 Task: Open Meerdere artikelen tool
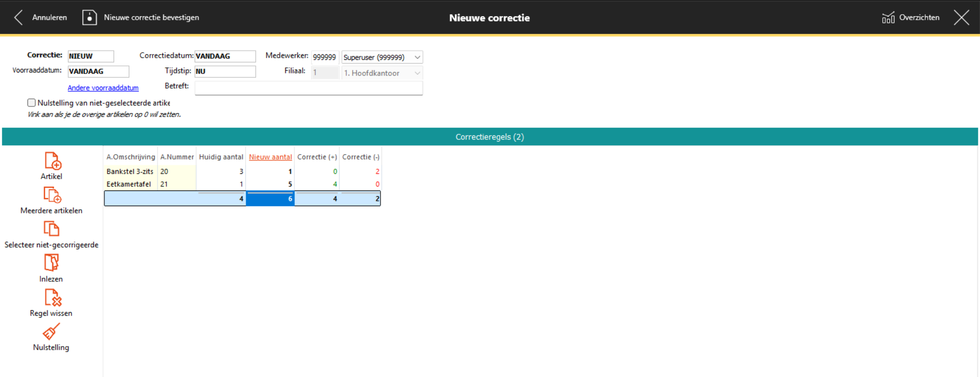point(52,195)
